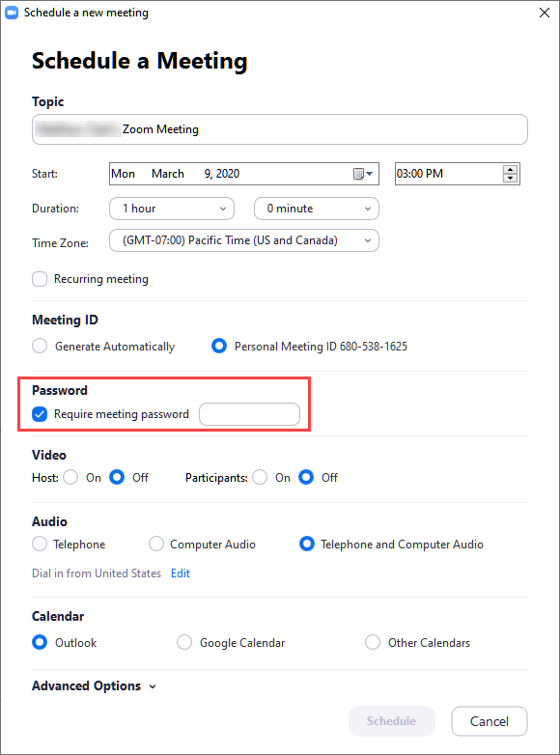This screenshot has height=755, width=560.
Task: Select Telephone and Computer Audio
Action: tap(307, 545)
